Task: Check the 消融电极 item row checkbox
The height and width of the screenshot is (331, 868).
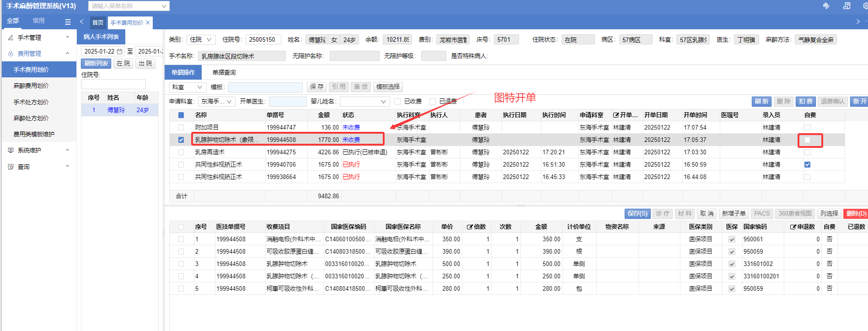Action: point(181,239)
